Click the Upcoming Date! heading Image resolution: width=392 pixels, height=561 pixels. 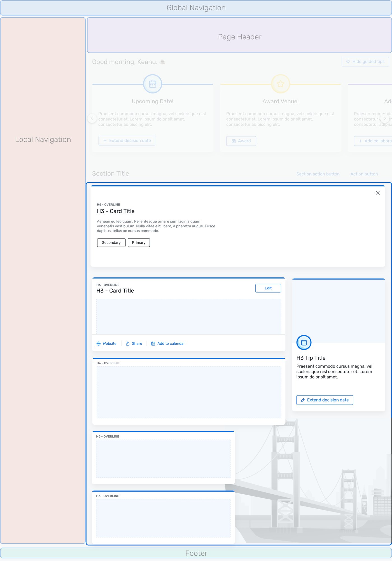click(153, 101)
